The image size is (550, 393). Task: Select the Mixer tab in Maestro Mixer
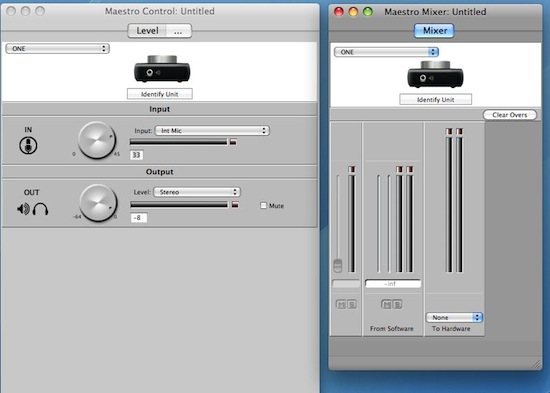[435, 31]
